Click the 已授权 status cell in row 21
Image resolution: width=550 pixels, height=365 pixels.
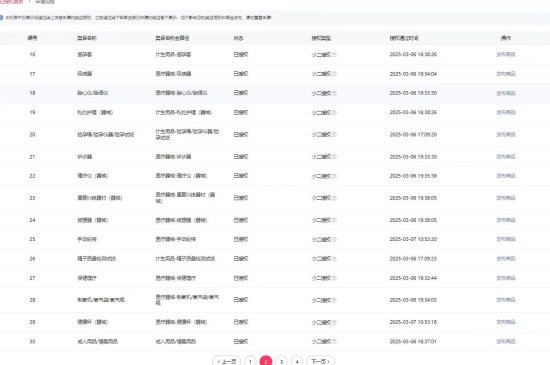[x=241, y=156]
